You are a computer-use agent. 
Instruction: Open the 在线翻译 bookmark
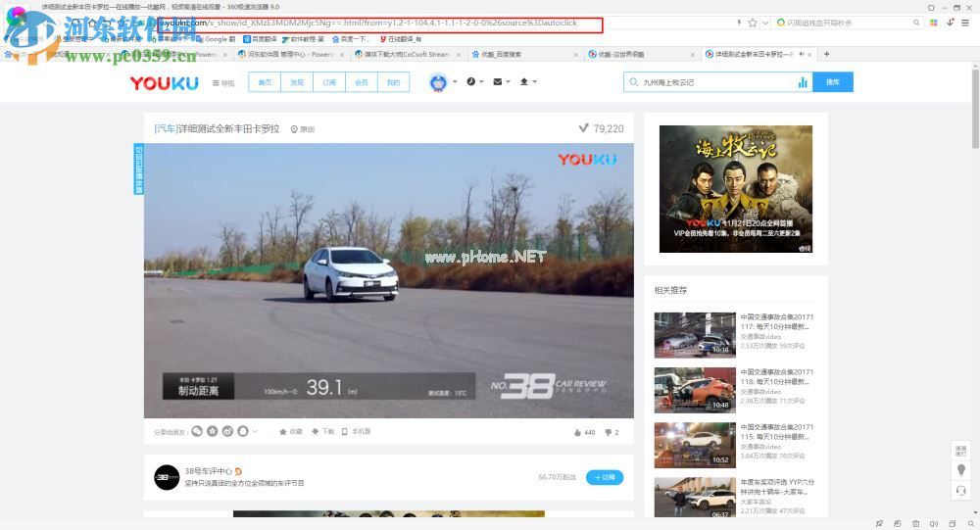(400, 39)
